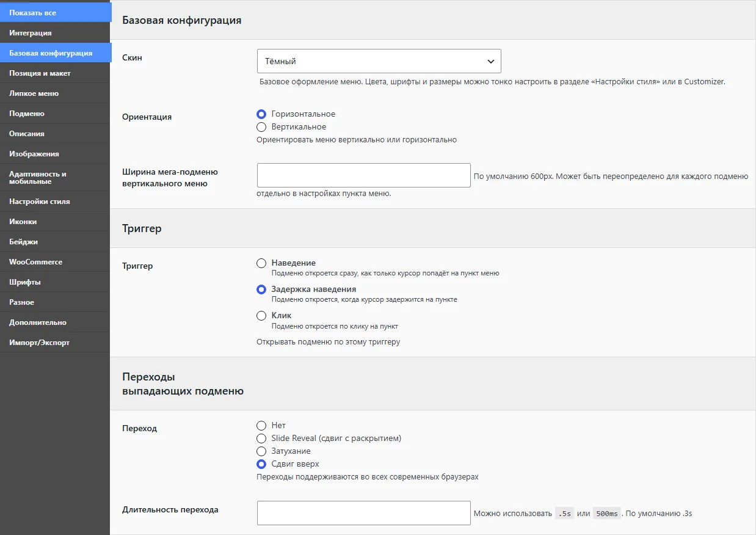Choose the Slide Reveal transition
Viewport: 756px width, 535px height.
[261, 439]
